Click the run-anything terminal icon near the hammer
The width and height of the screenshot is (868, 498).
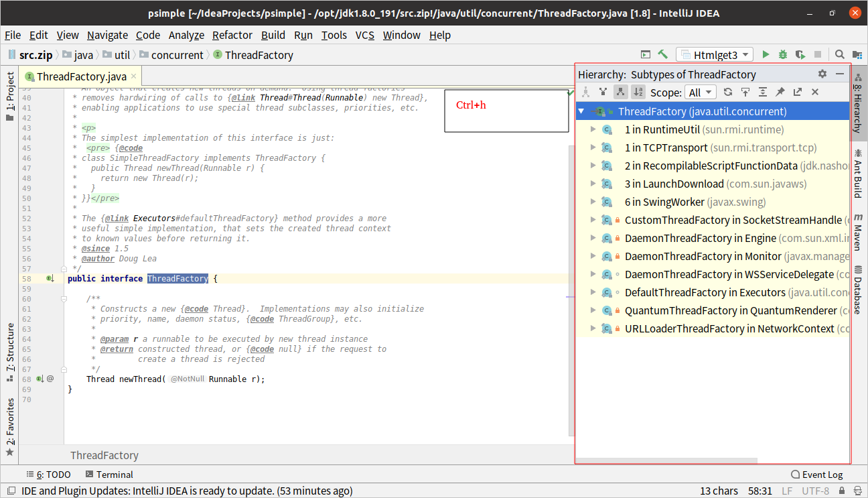coord(646,55)
